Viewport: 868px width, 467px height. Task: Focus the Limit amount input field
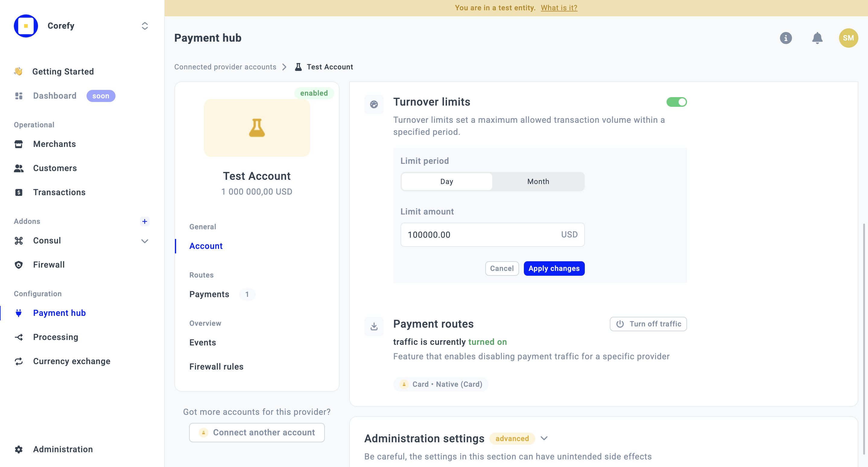478,234
